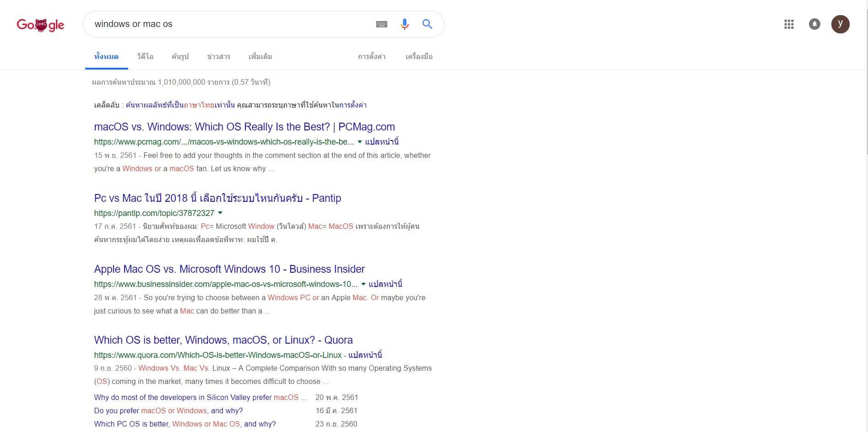Switch to the วิดีโอ tab
The height and width of the screenshot is (432, 868).
pyautogui.click(x=145, y=57)
